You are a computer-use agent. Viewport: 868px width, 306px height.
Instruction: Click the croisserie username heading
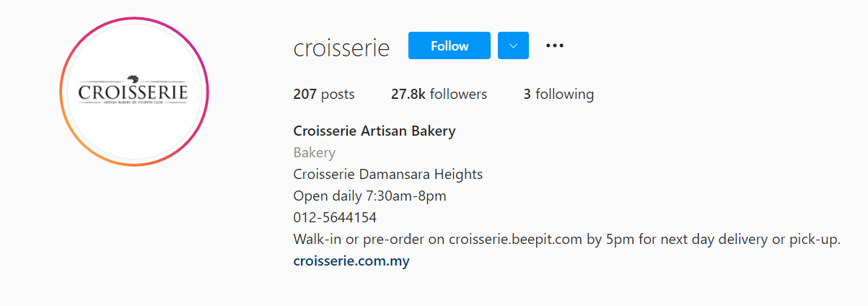coord(341,48)
